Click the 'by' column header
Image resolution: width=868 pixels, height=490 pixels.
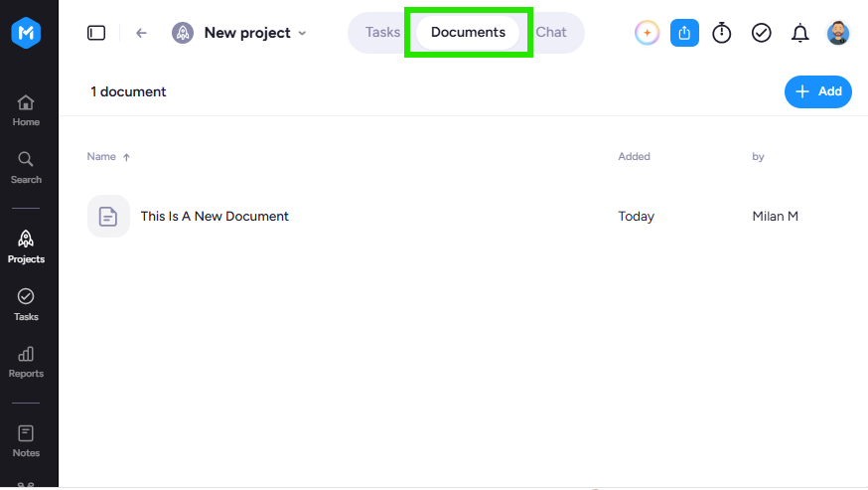tap(758, 156)
